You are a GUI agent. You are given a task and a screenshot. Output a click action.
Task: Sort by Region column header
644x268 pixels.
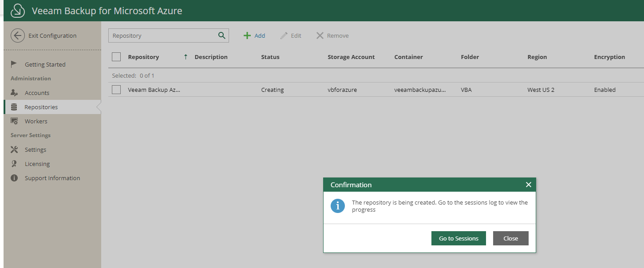click(537, 57)
